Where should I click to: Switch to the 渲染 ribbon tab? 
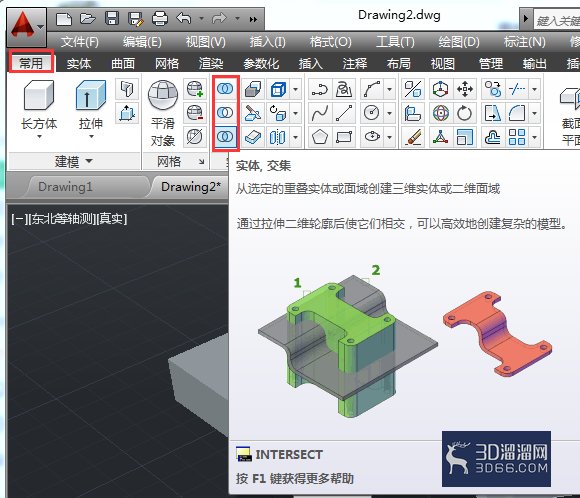pos(211,64)
